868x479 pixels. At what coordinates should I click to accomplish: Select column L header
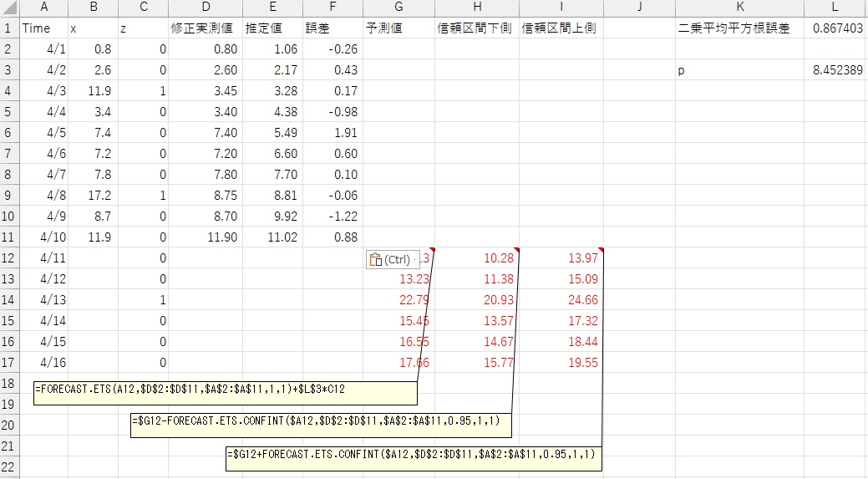[835, 7]
